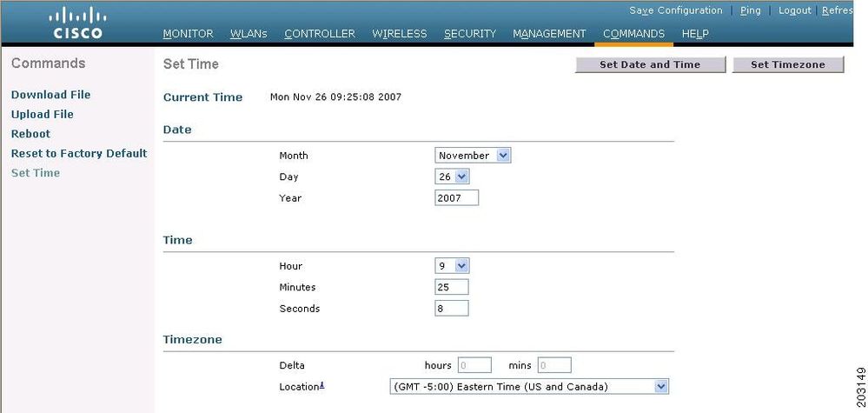Click Set Date and Time button
Screen dimensions: 868x413
tap(650, 64)
